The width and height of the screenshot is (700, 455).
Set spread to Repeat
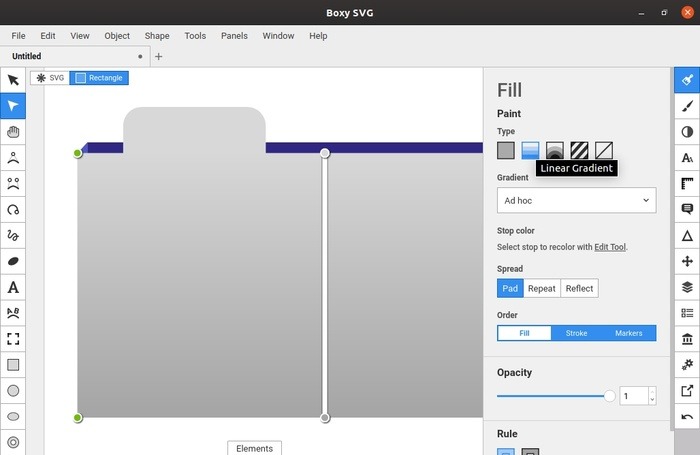pos(542,288)
